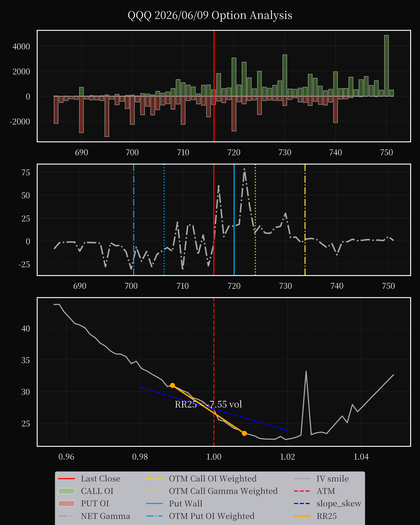Click the call OI bar at strike 730
The image size is (420, 525).
click(285, 75)
